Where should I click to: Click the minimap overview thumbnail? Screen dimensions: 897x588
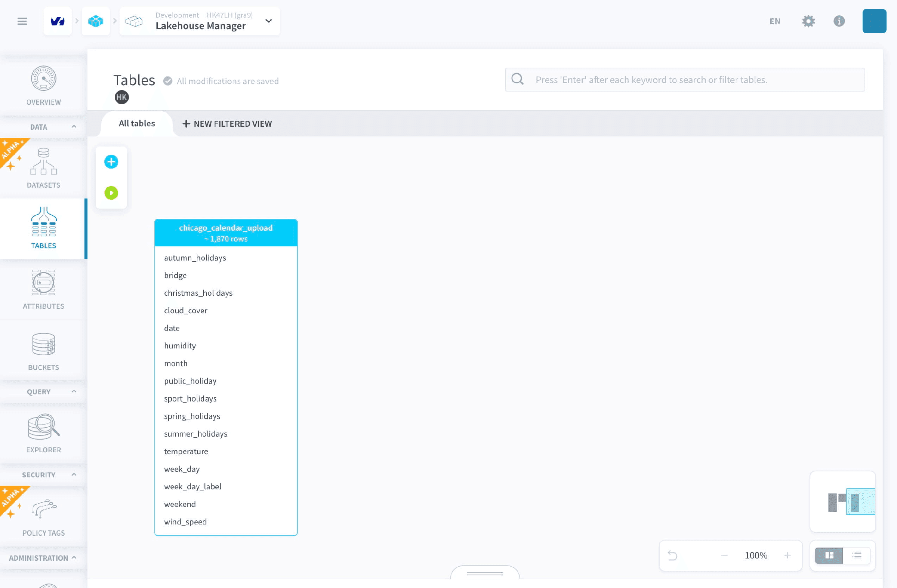pyautogui.click(x=842, y=502)
